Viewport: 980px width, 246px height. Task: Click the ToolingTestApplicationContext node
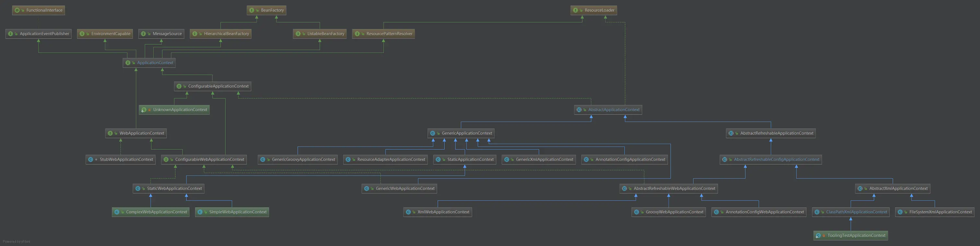851,236
